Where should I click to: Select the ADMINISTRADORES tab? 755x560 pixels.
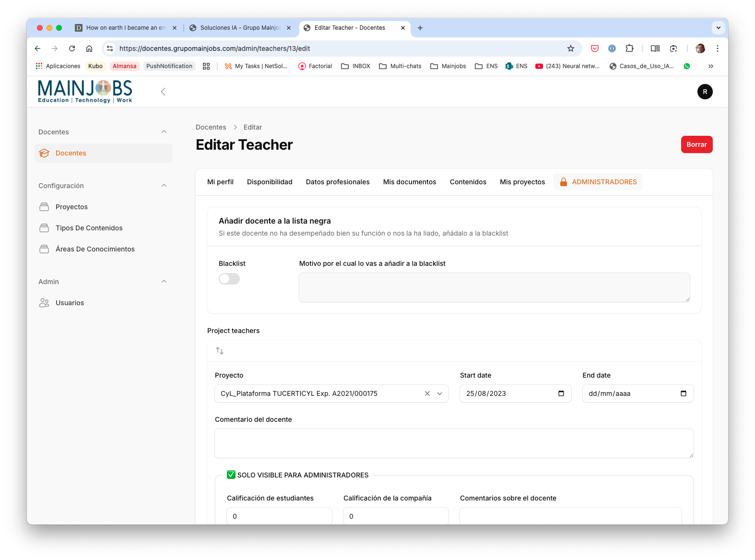pyautogui.click(x=598, y=182)
